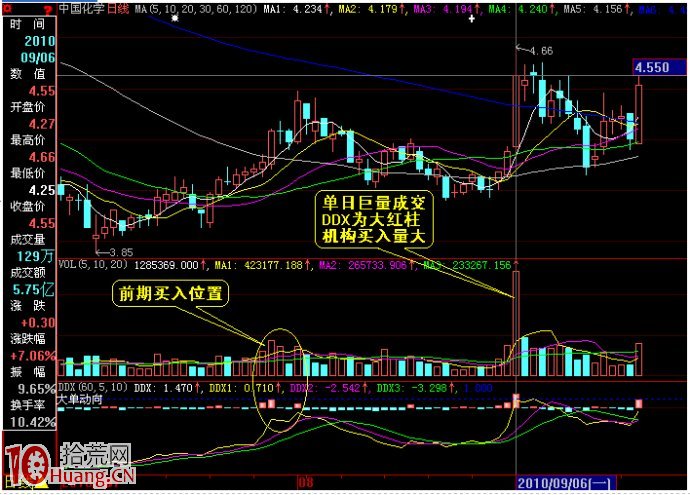Click the 最高价 label in info panel
The width and height of the screenshot is (690, 495).
(27, 140)
